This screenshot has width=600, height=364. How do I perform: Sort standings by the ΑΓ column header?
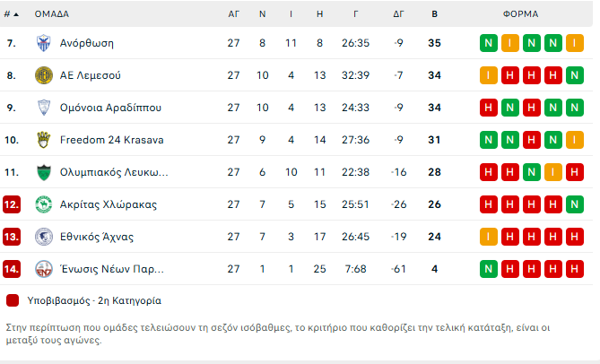pyautogui.click(x=233, y=14)
